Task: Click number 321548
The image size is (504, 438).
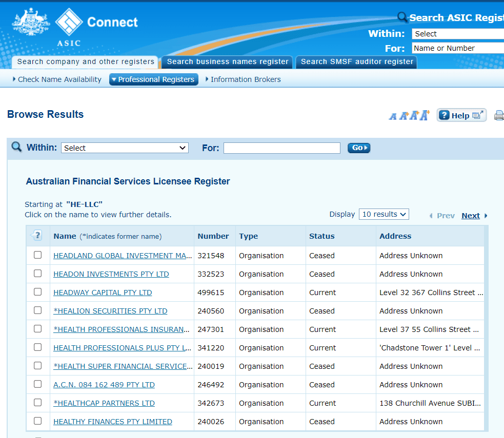Action: [x=211, y=256]
